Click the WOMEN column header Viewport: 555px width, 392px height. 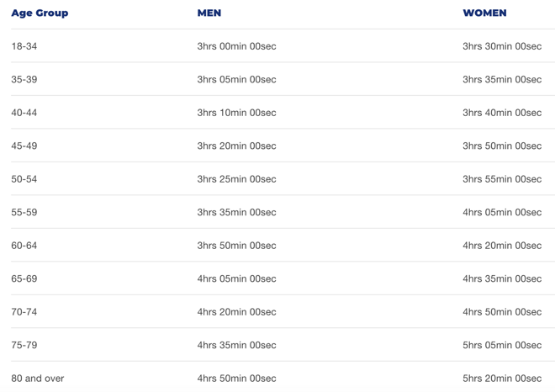tap(484, 13)
